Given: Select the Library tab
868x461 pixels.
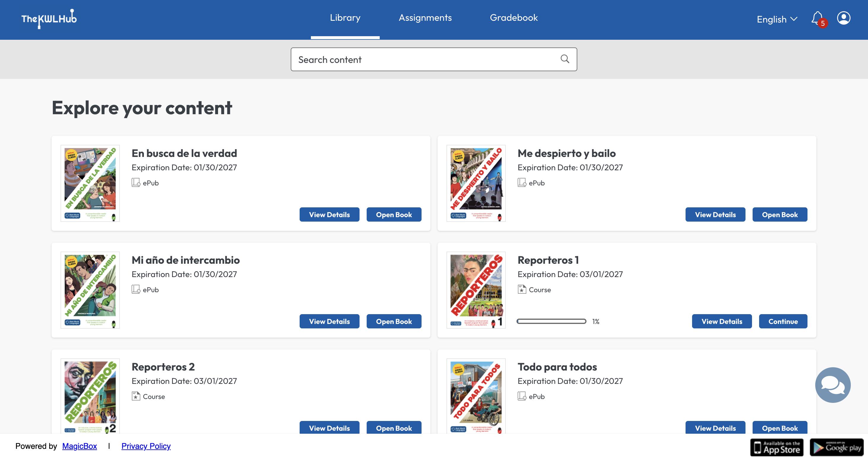Looking at the screenshot, I should 345,18.
